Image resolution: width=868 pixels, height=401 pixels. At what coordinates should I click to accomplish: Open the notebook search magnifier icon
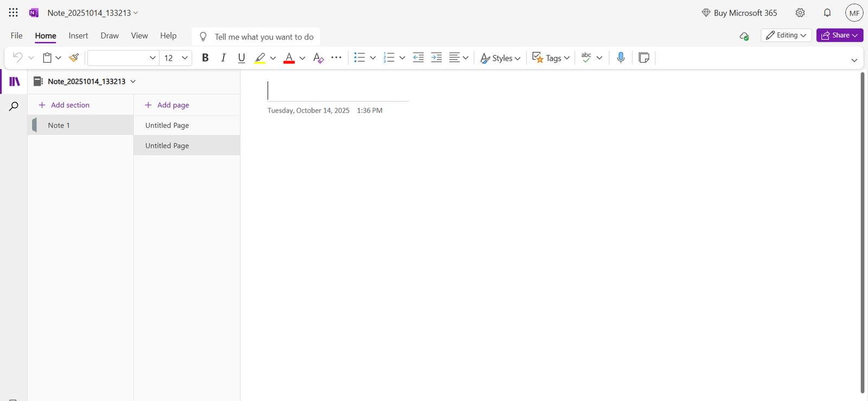tap(14, 106)
